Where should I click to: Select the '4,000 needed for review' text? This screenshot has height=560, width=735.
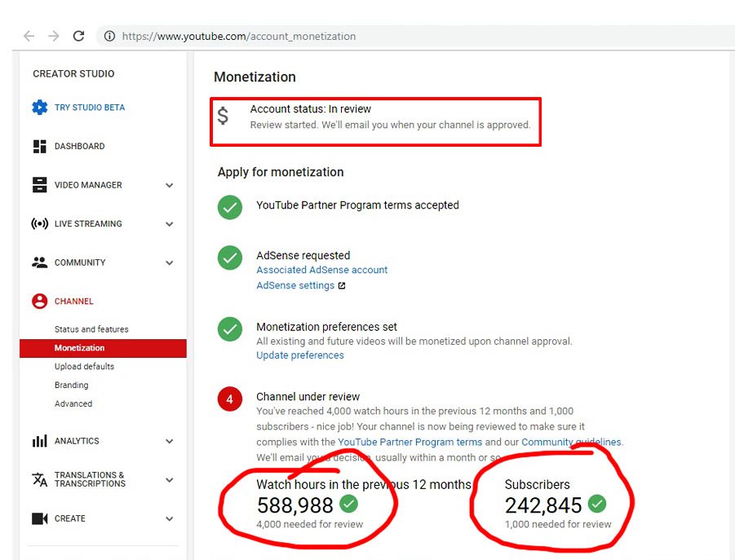click(x=309, y=524)
